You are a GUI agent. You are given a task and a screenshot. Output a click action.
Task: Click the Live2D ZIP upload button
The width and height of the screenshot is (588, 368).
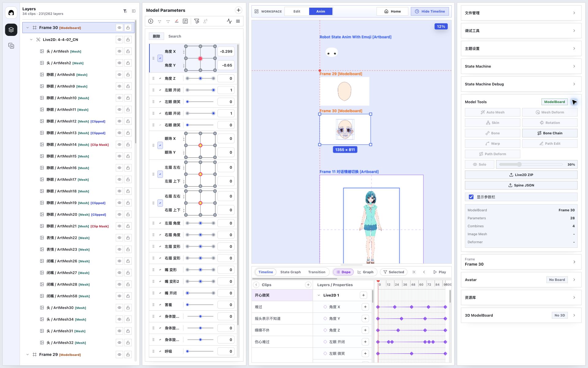(x=521, y=175)
